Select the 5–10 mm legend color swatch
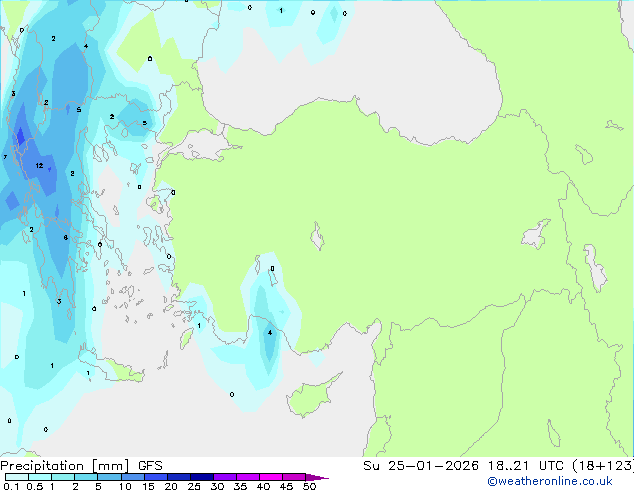 (x=109, y=477)
